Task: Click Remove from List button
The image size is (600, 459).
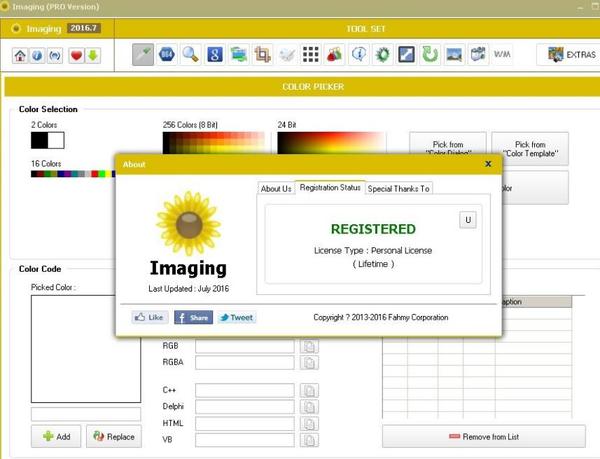Action: 483,437
